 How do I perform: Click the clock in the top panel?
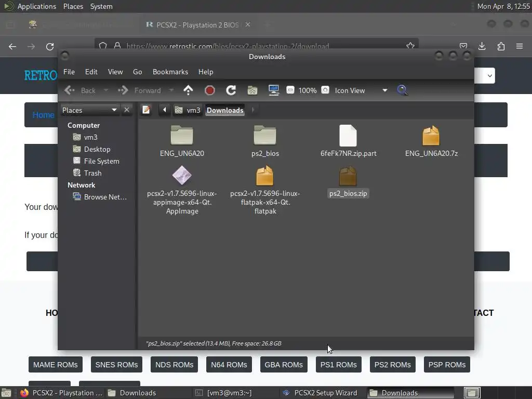pos(503,6)
